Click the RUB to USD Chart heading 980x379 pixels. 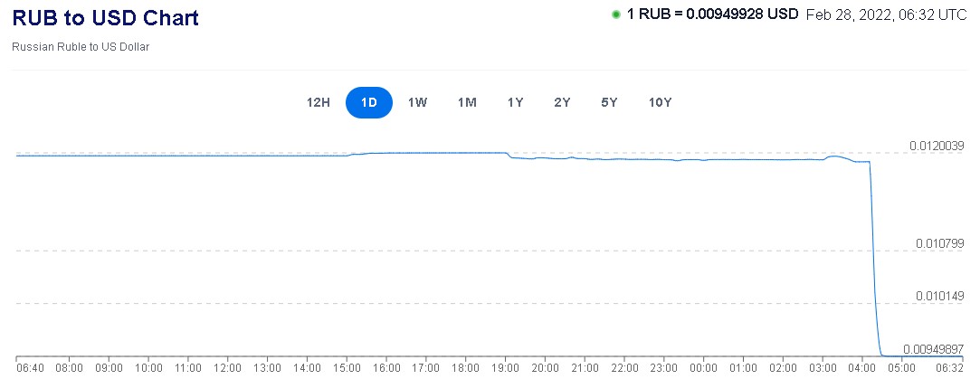[105, 17]
